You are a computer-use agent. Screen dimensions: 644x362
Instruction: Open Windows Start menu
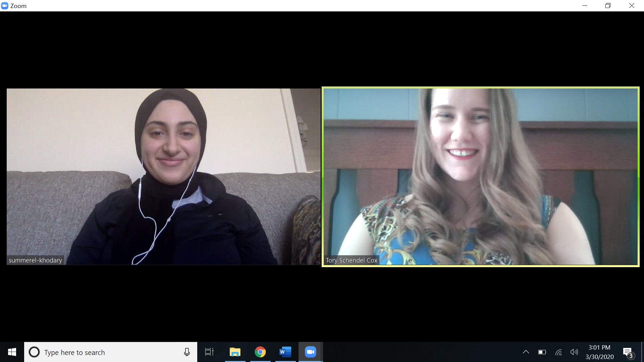12,352
